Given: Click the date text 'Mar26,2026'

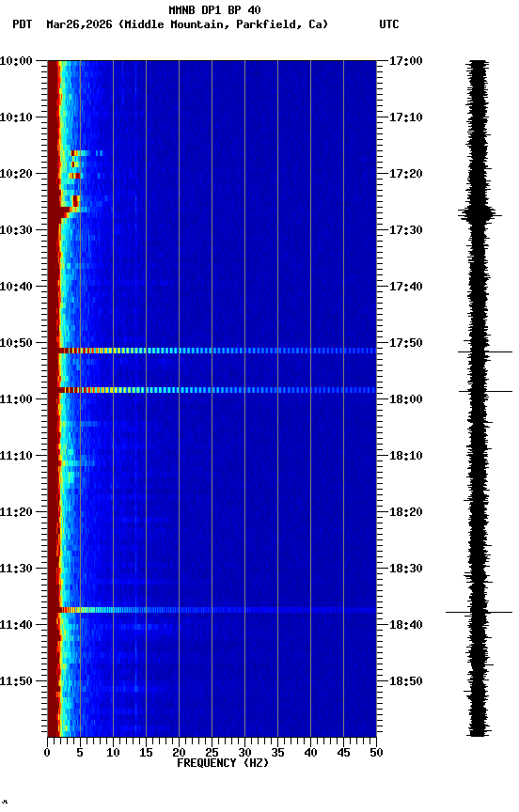Looking at the screenshot, I should pos(79,24).
